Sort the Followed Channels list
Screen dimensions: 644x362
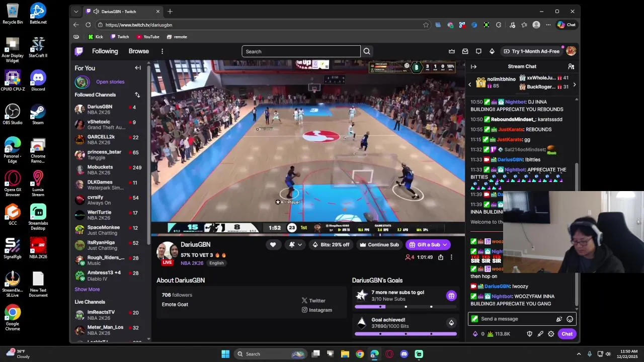(137, 95)
